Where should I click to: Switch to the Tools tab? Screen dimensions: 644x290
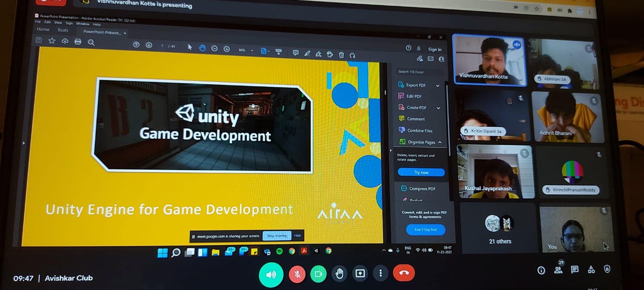click(x=63, y=30)
